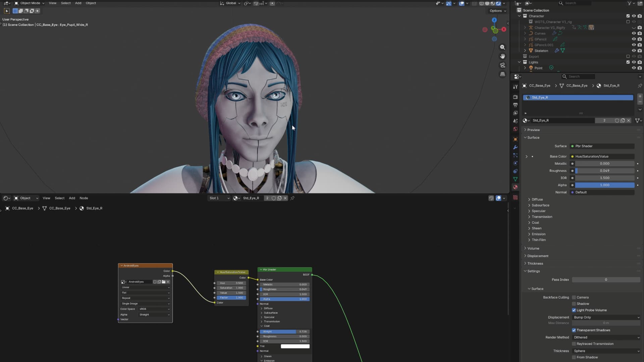644x362 pixels.
Task: Open the Render Method Dithered dropdown
Action: (x=606, y=337)
